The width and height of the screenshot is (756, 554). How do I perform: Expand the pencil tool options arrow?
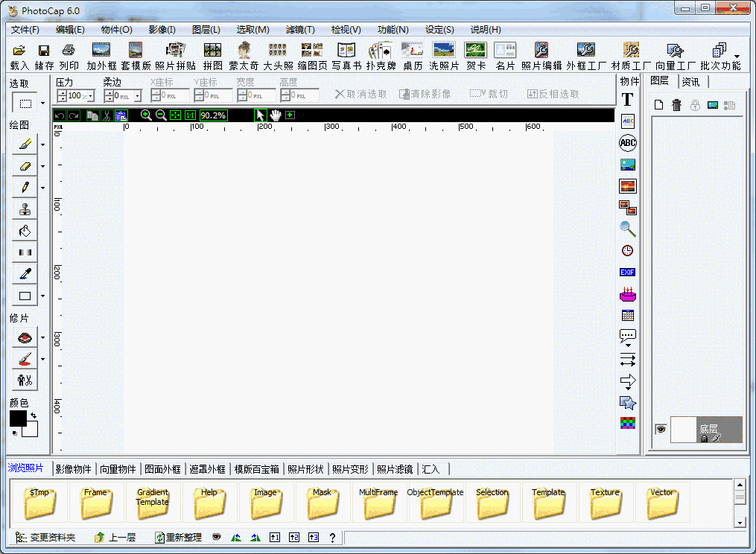point(42,188)
